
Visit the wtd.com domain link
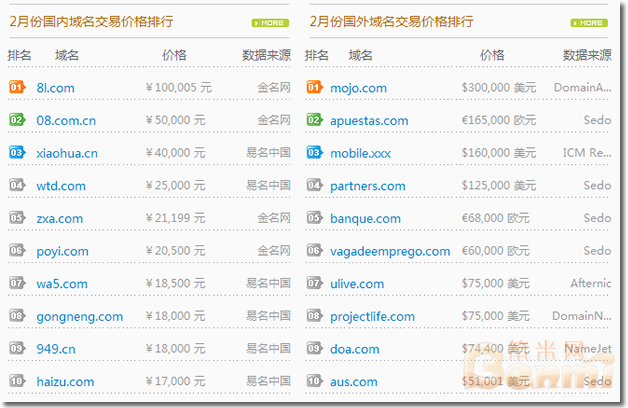pyautogui.click(x=61, y=186)
